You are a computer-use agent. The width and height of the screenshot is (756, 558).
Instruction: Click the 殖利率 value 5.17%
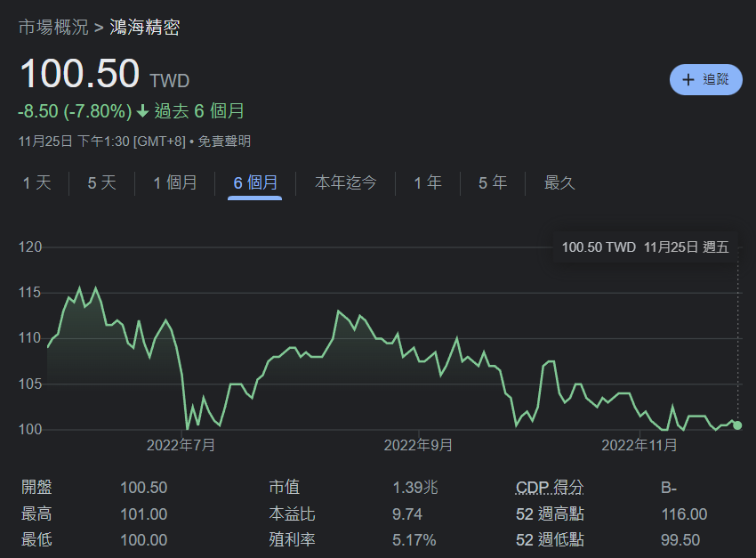(414, 540)
